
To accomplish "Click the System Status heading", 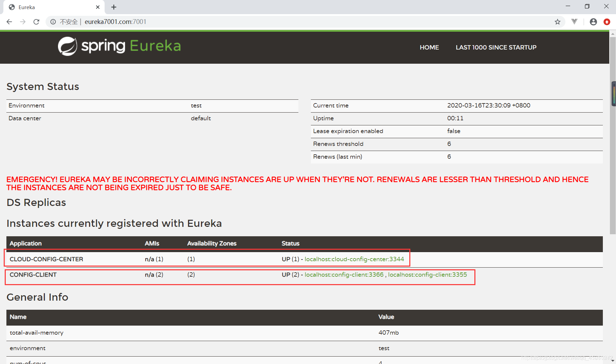I will (43, 87).
